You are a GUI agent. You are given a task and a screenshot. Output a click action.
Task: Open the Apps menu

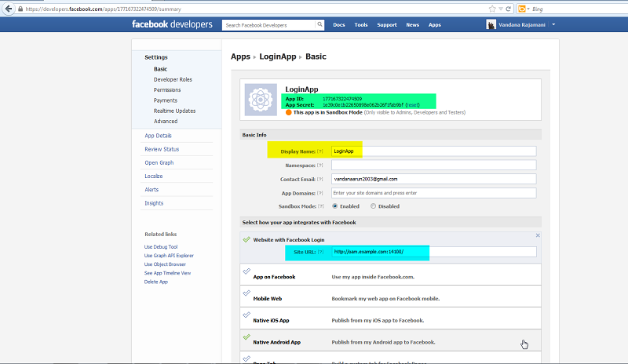pyautogui.click(x=435, y=25)
